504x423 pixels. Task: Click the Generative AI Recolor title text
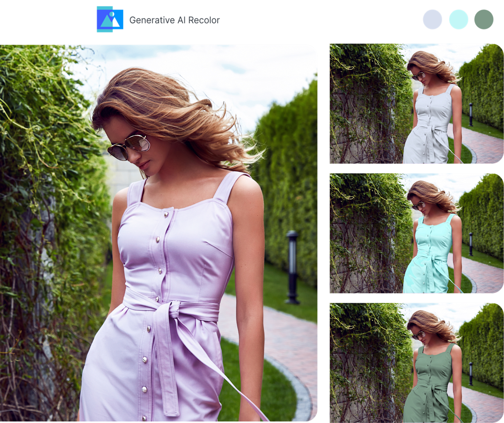[174, 20]
